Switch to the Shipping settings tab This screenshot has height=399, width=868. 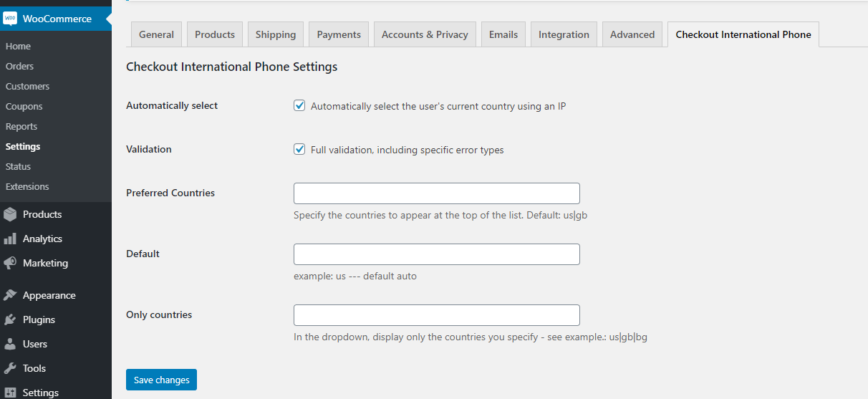[276, 34]
